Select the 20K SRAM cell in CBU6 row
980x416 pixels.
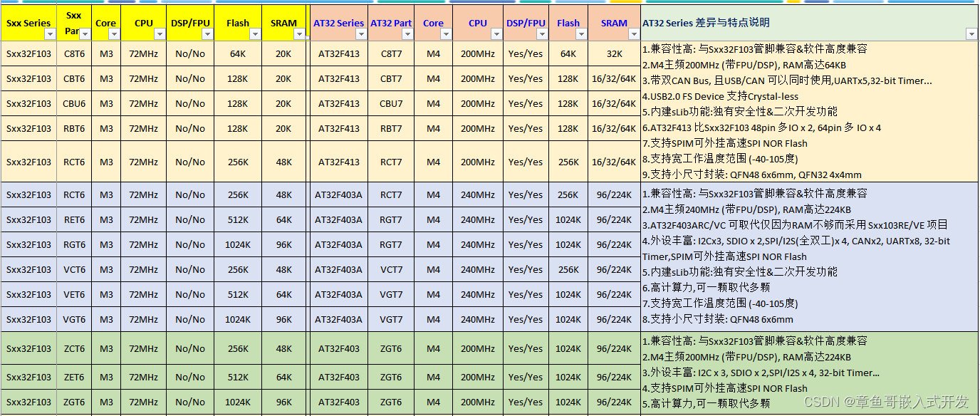tap(284, 103)
